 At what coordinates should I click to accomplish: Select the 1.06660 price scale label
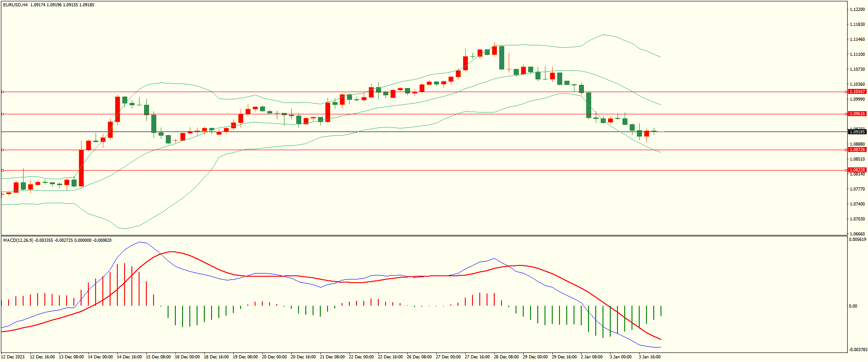click(x=857, y=234)
